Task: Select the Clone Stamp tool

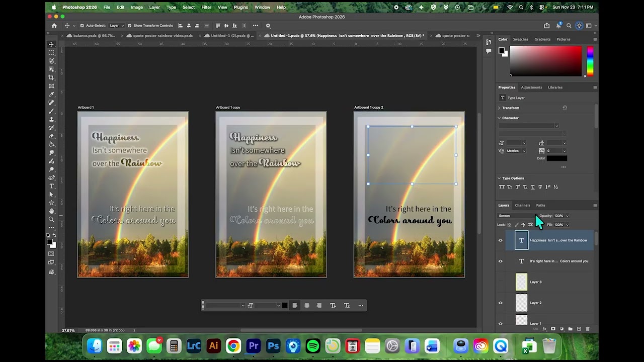Action: click(51, 120)
